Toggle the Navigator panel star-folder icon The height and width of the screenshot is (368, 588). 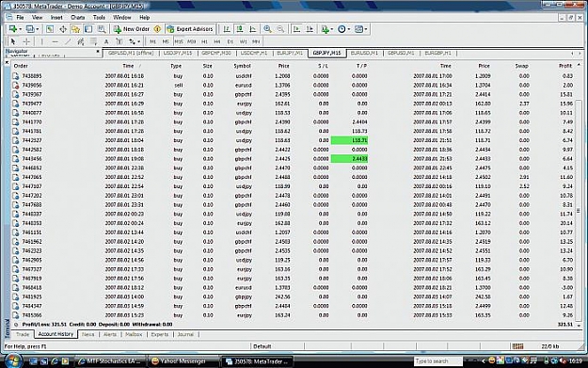tap(75, 29)
